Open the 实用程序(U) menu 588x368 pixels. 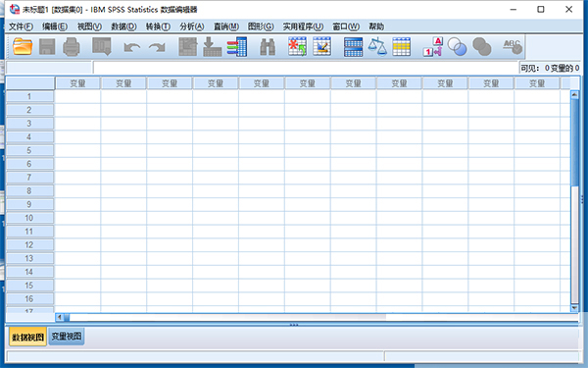click(x=303, y=26)
